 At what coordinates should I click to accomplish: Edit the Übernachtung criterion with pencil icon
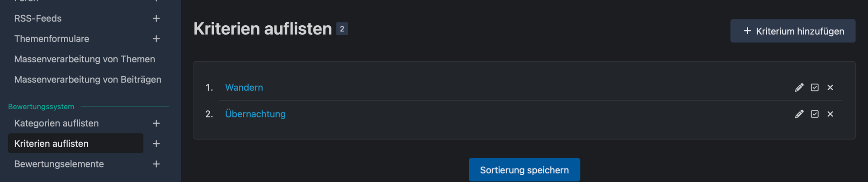coord(799,114)
